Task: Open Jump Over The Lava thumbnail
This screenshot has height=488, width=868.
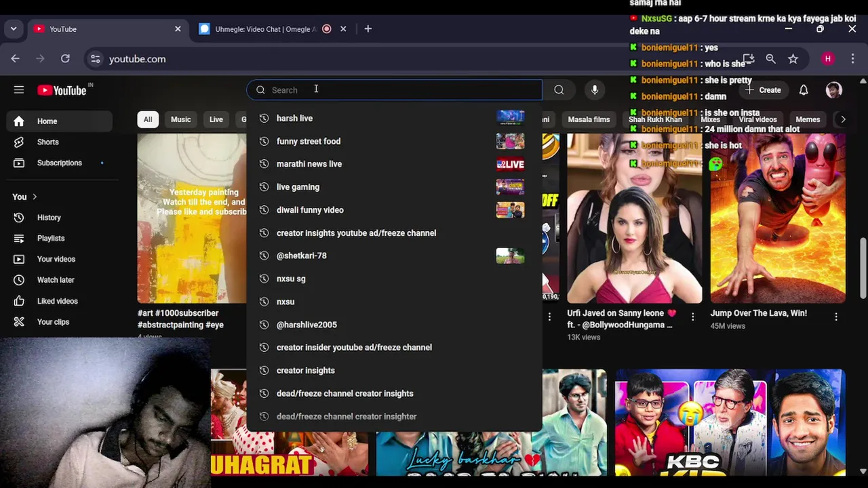Action: click(x=778, y=218)
